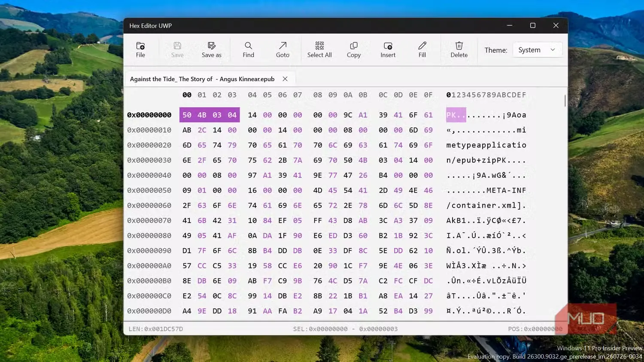Click ASCII text n/epub+zipPK....

(x=476, y=160)
